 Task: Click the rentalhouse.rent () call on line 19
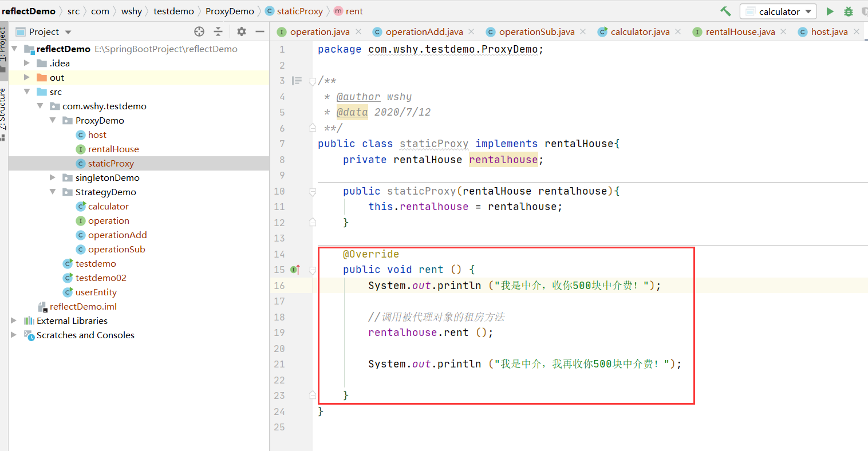click(431, 333)
